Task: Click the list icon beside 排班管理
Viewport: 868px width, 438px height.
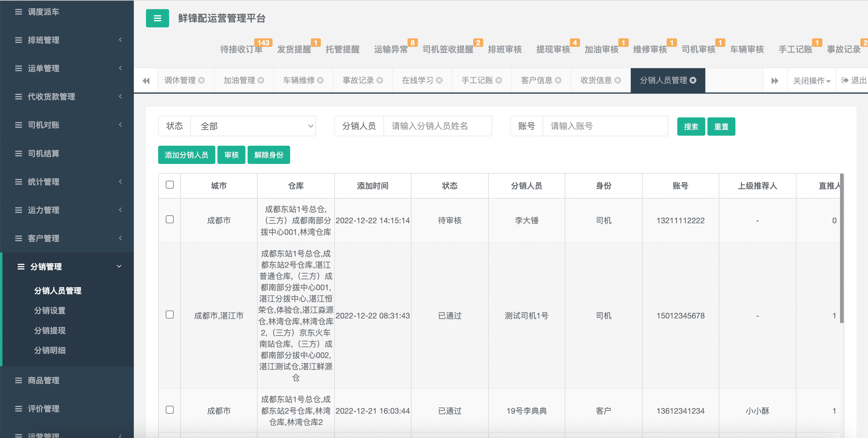Action: click(x=19, y=40)
